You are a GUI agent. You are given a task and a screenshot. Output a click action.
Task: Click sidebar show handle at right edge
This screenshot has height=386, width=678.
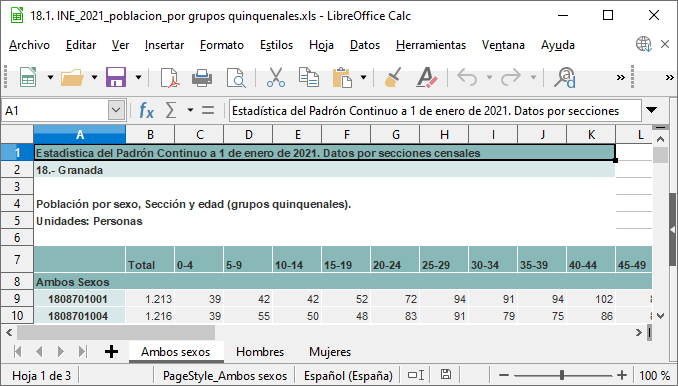pos(673,230)
